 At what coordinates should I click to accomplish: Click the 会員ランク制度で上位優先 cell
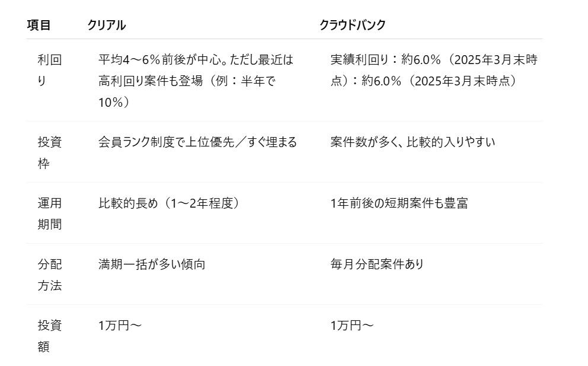click(x=197, y=142)
